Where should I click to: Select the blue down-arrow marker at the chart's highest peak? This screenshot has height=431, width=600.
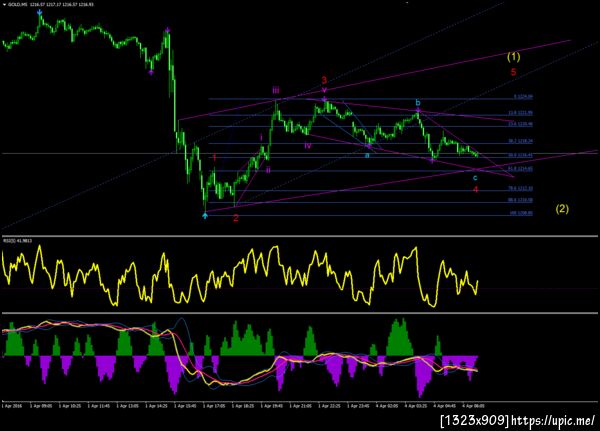point(39,13)
